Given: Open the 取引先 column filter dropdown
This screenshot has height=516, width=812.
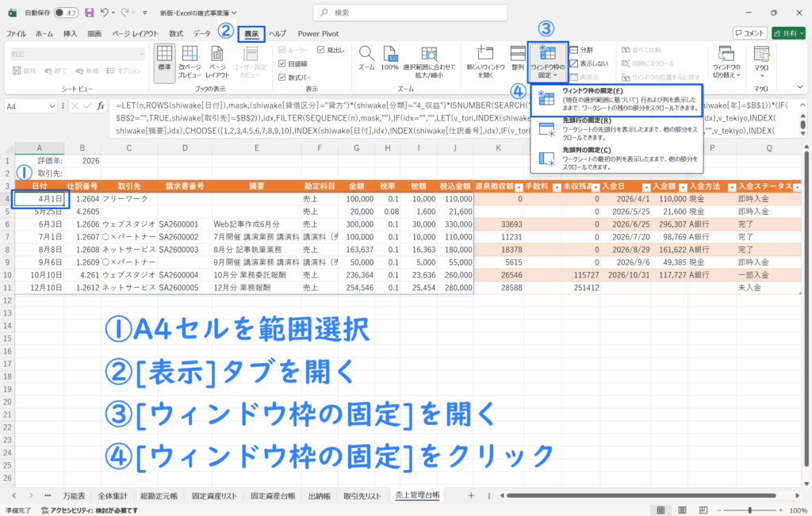Looking at the screenshot, I should (151, 187).
